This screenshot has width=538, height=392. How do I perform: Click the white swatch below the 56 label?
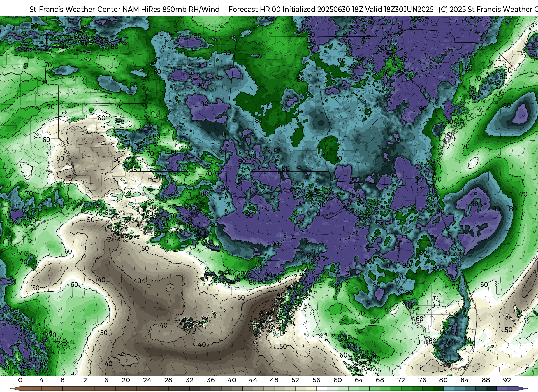pos(322,389)
